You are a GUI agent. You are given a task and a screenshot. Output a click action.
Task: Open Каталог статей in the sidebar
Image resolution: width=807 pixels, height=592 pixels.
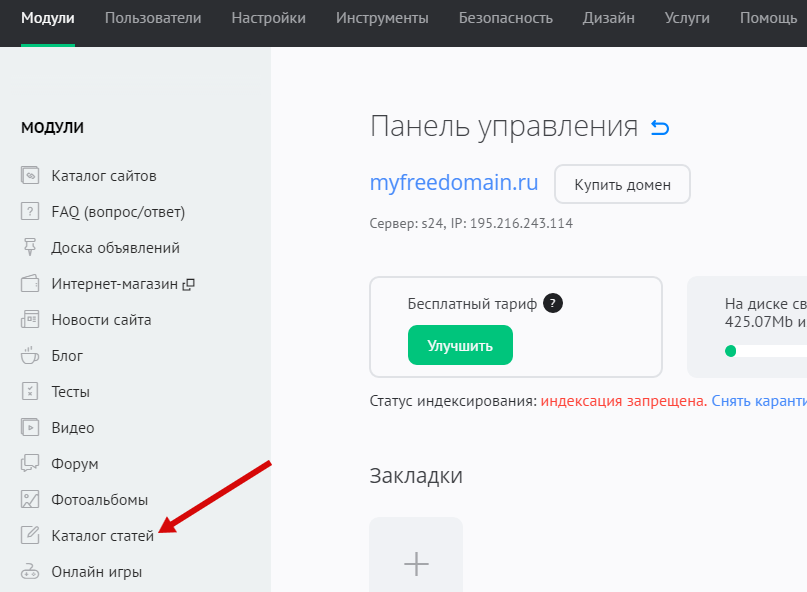pyautogui.click(x=103, y=536)
